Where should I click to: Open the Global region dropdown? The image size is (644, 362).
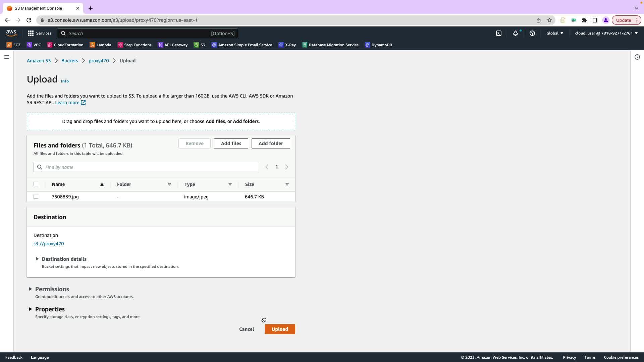point(555,33)
